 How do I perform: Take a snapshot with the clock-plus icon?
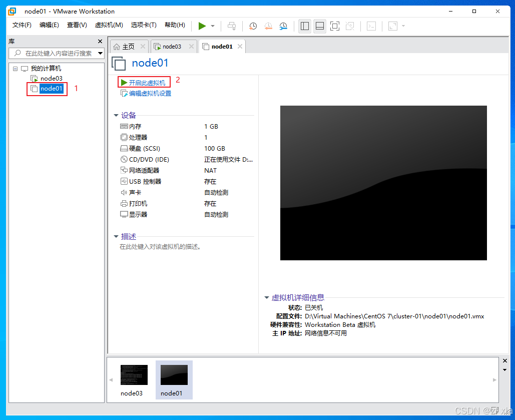tap(253, 26)
